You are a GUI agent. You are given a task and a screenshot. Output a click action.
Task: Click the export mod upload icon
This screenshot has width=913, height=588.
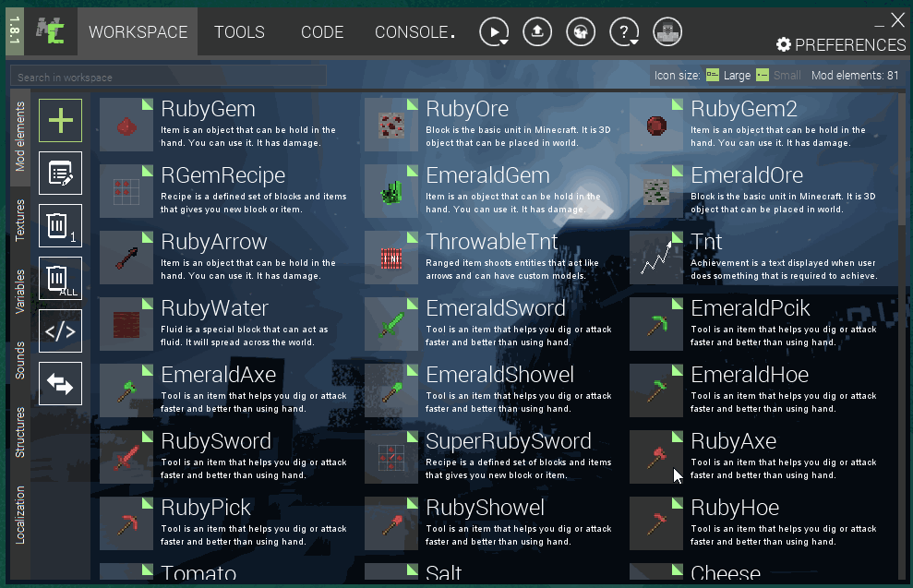click(x=537, y=31)
